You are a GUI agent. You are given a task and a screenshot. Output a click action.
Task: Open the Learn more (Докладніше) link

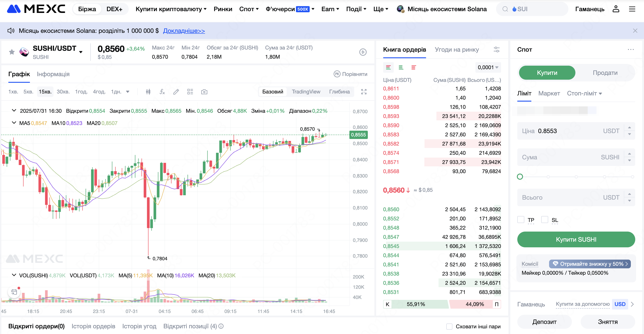pos(184,31)
